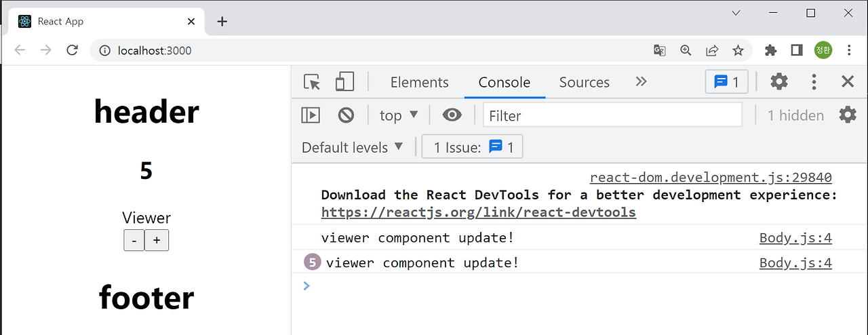Switch to the Sources tab
Screen dimensions: 868x335
[584, 82]
